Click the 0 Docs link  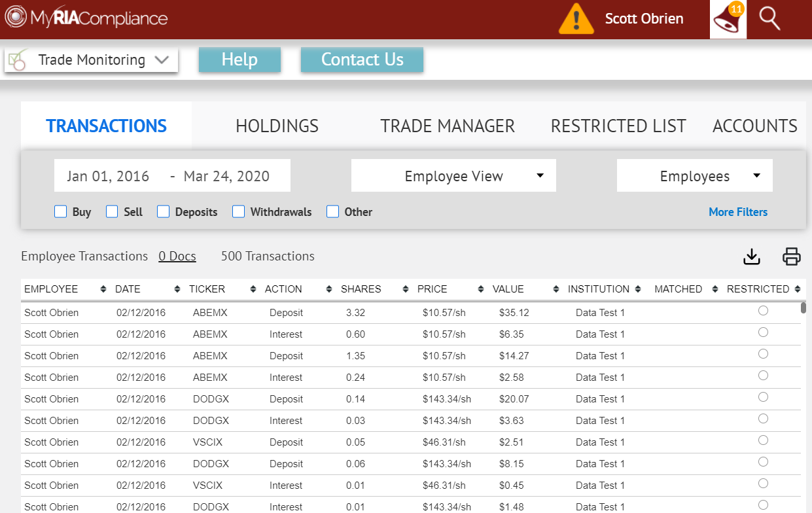[177, 256]
